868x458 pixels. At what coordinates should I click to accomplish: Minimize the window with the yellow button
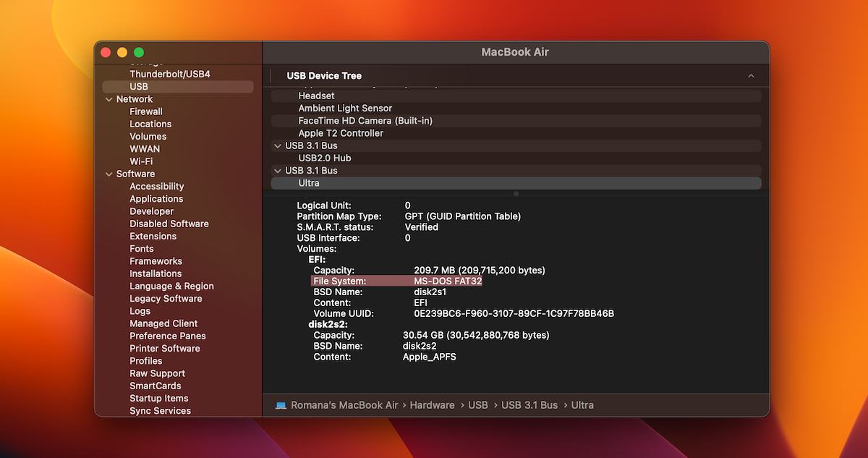point(122,53)
